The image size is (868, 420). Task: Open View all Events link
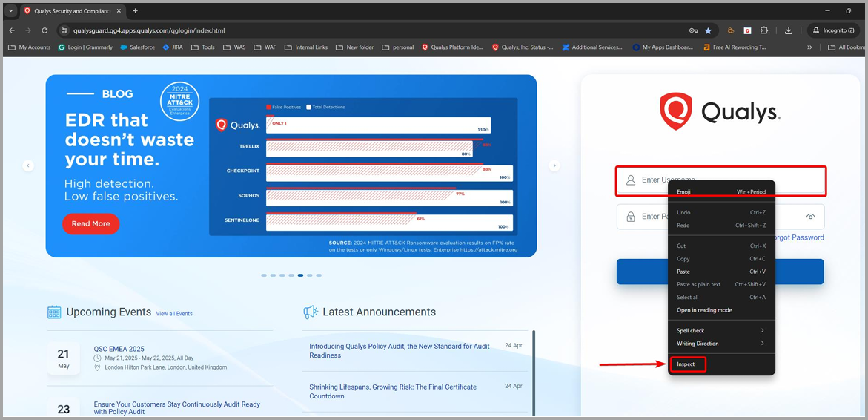[174, 314]
